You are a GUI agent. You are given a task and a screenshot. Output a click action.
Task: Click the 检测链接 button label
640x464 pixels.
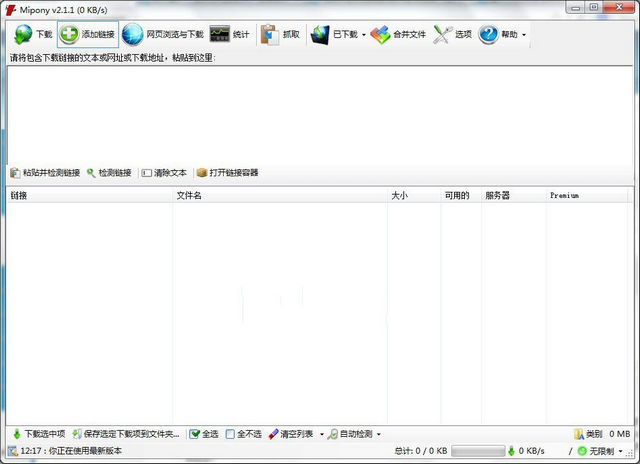click(x=115, y=173)
